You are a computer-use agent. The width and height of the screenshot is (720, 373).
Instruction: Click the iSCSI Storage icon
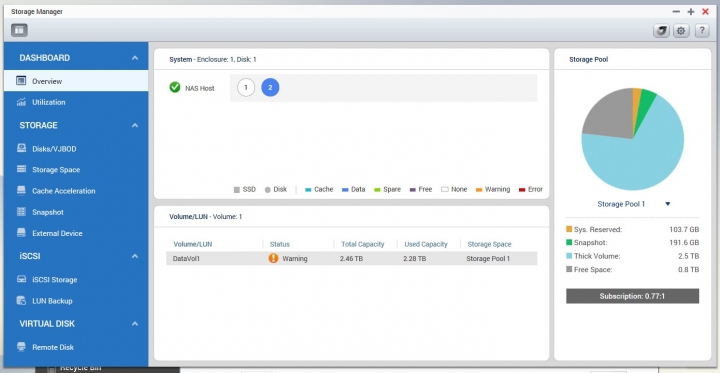click(x=21, y=279)
